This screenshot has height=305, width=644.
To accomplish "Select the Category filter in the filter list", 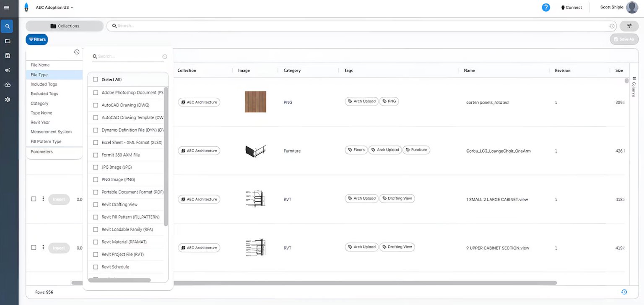I will tap(39, 103).
